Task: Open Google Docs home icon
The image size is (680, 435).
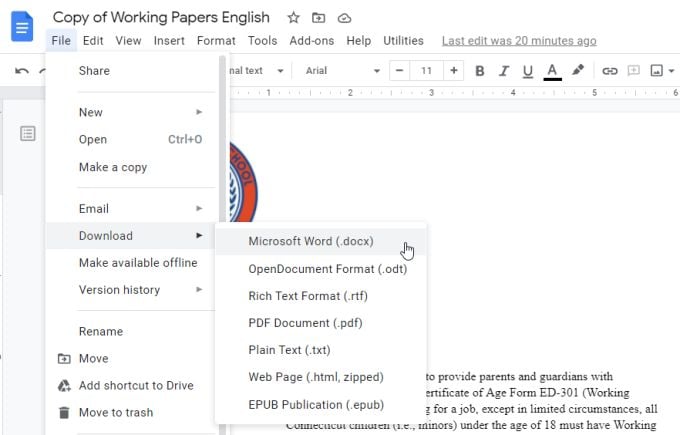Action: (x=22, y=27)
